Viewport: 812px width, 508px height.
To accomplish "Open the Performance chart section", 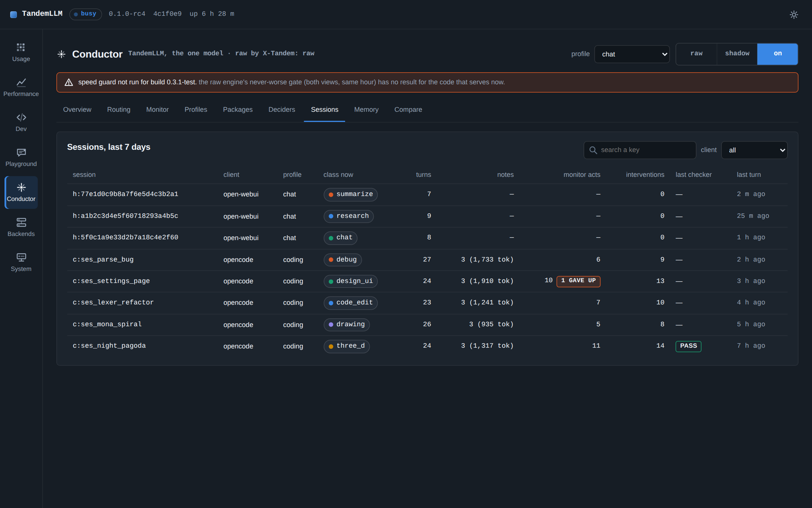I will pos(21,87).
